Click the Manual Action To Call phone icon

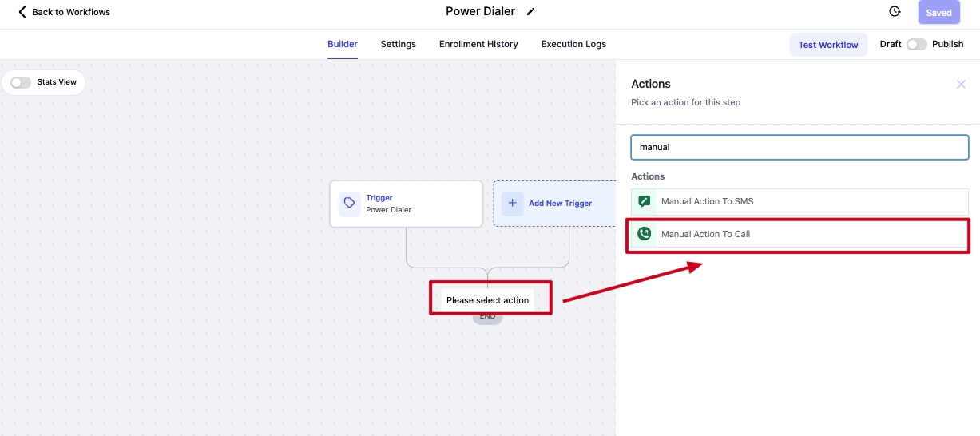[x=645, y=234]
